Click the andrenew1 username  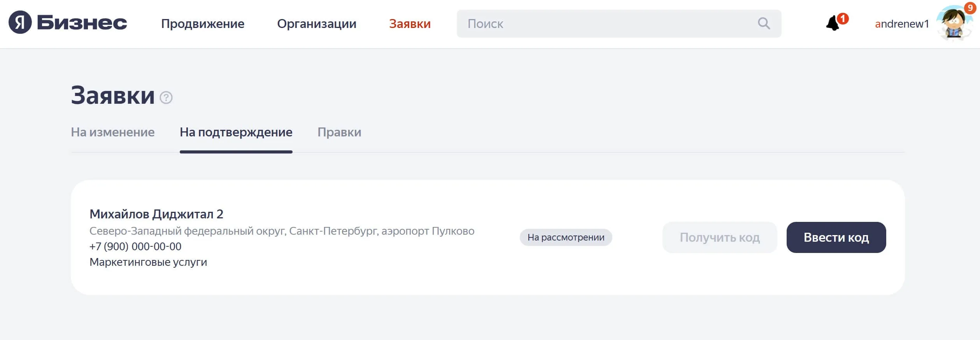tap(902, 24)
